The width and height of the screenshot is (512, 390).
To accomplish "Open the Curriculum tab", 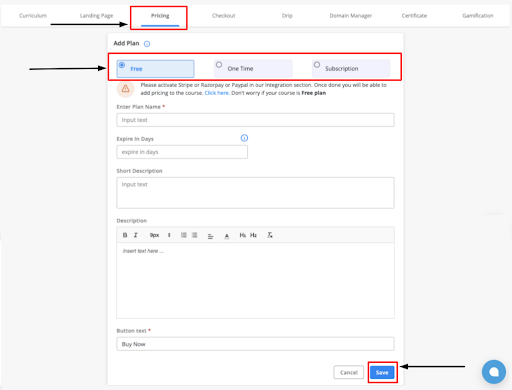I will pyautogui.click(x=33, y=16).
